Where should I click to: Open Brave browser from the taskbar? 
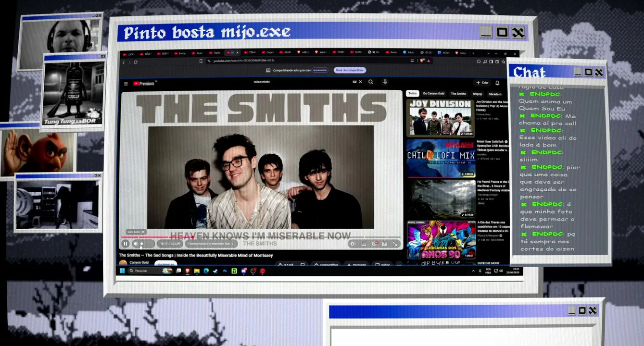[188, 271]
